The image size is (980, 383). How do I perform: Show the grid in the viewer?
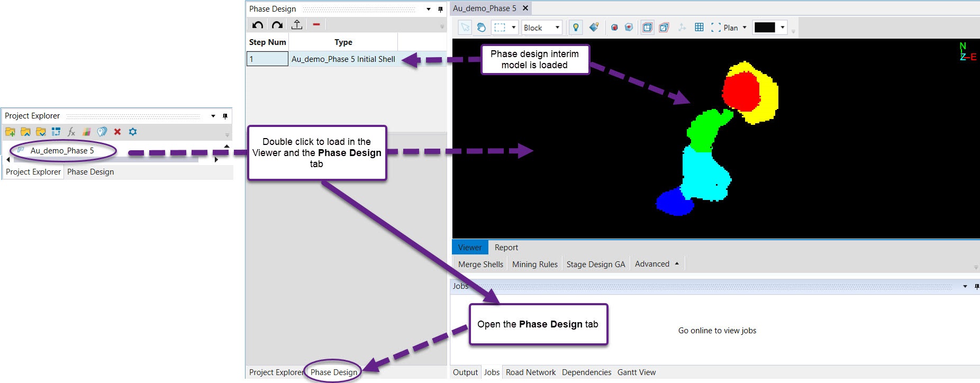pos(699,28)
